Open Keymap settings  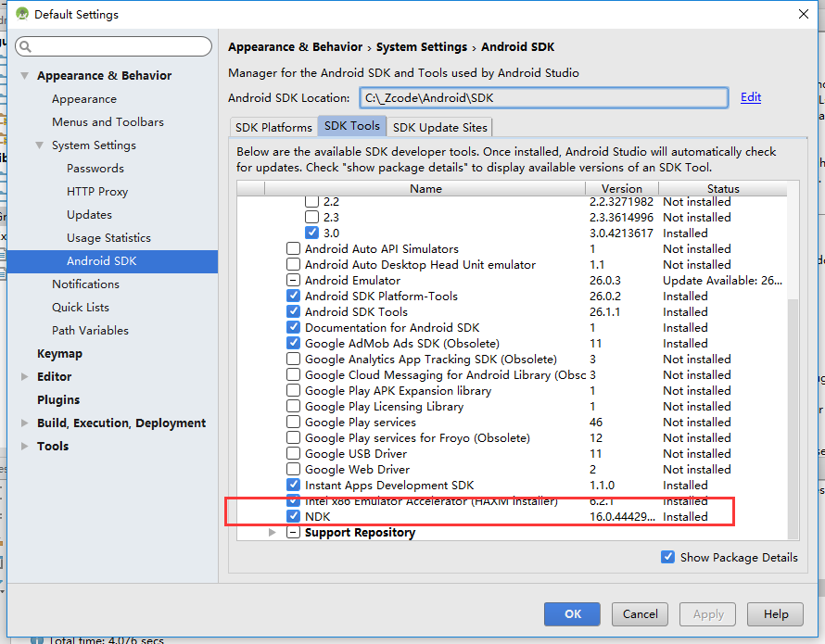click(x=59, y=354)
